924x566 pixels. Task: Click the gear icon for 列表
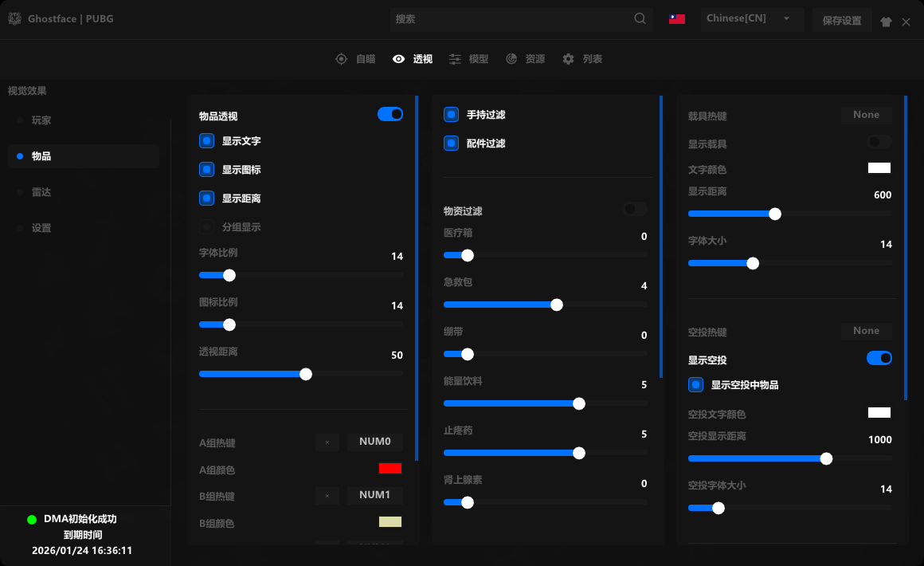(568, 59)
